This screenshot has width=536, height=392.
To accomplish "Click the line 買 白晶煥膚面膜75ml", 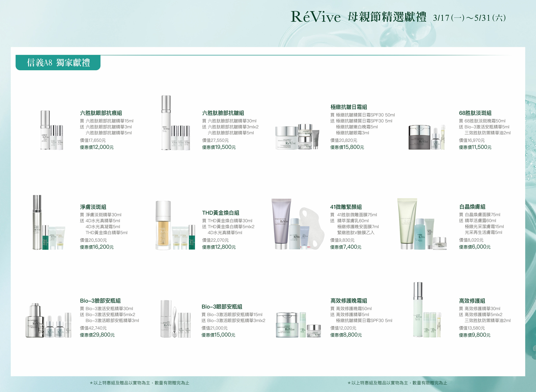I will [x=479, y=215].
